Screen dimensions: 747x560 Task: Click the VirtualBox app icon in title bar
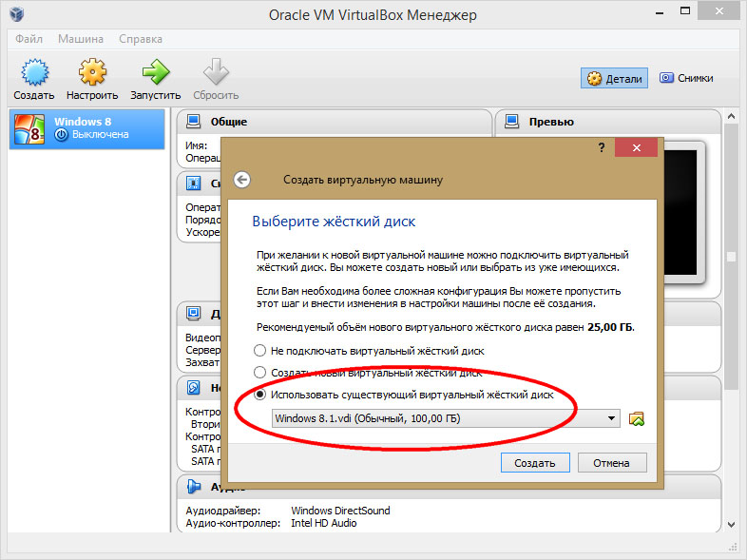[17, 14]
